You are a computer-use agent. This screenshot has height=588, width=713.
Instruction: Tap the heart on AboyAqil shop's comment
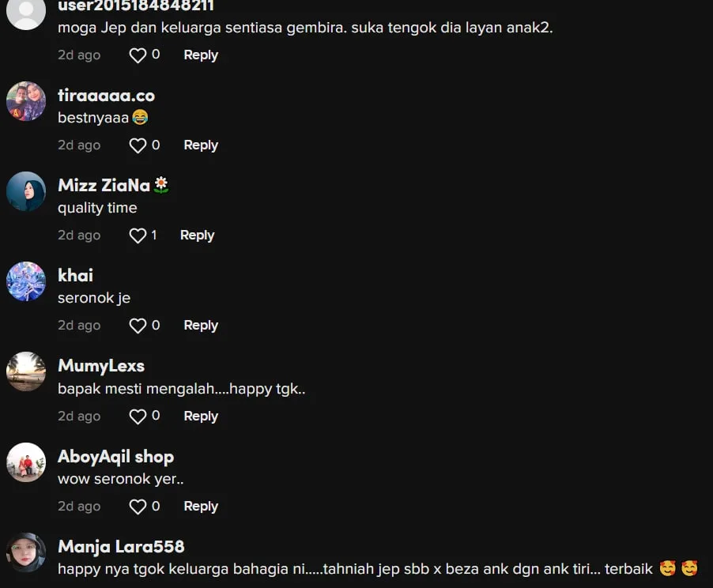click(138, 507)
